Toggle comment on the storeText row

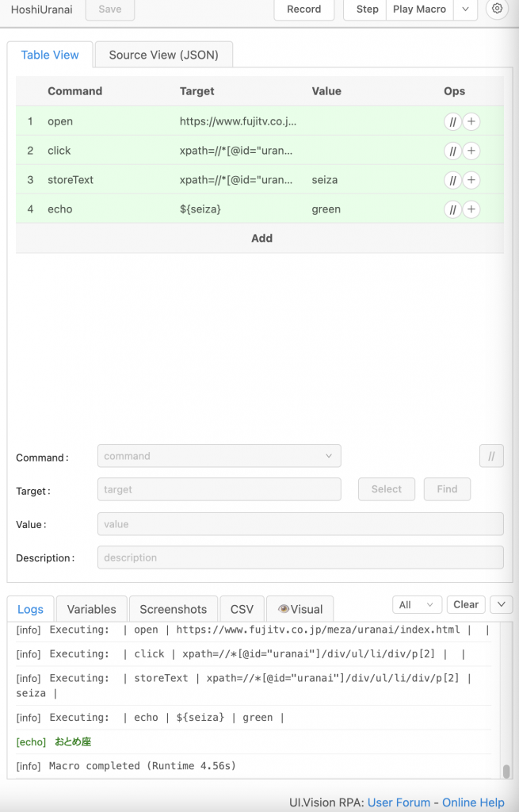(452, 180)
